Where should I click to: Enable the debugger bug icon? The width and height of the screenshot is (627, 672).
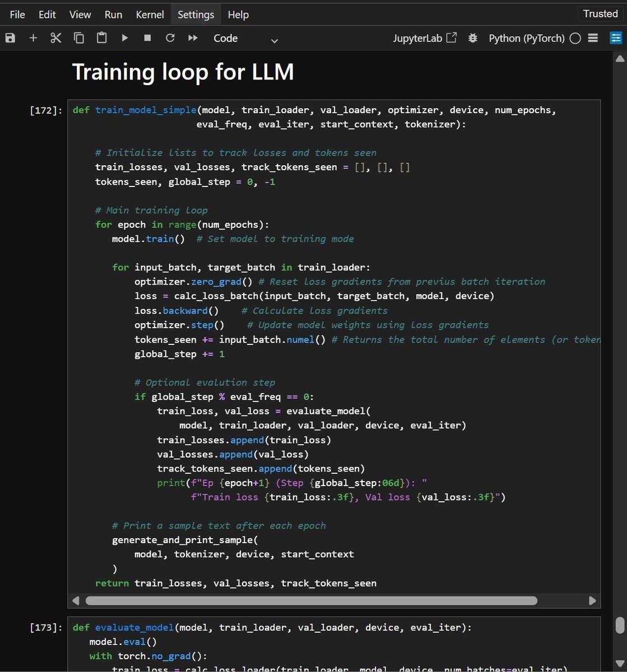point(473,38)
